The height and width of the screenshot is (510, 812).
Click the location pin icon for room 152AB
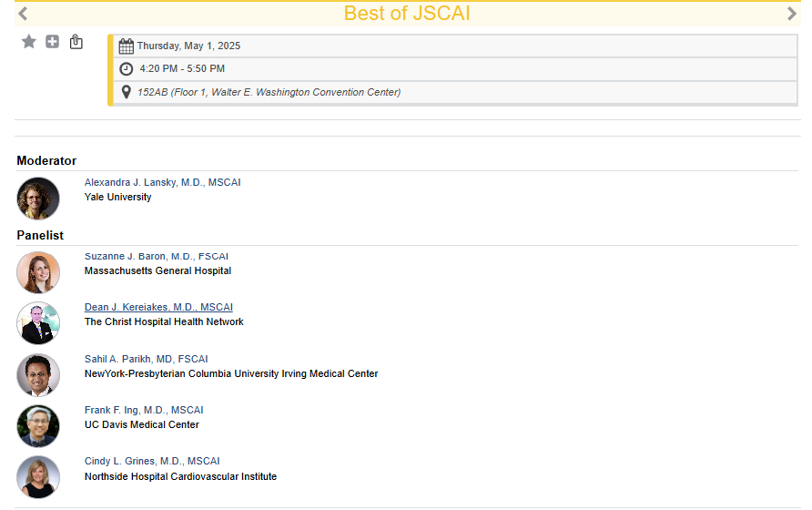[126, 92]
